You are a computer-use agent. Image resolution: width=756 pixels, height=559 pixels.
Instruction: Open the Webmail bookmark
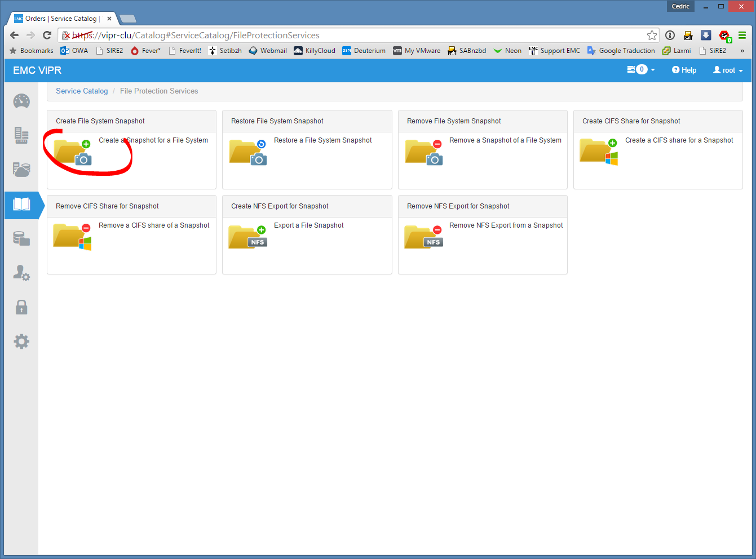[x=268, y=51]
